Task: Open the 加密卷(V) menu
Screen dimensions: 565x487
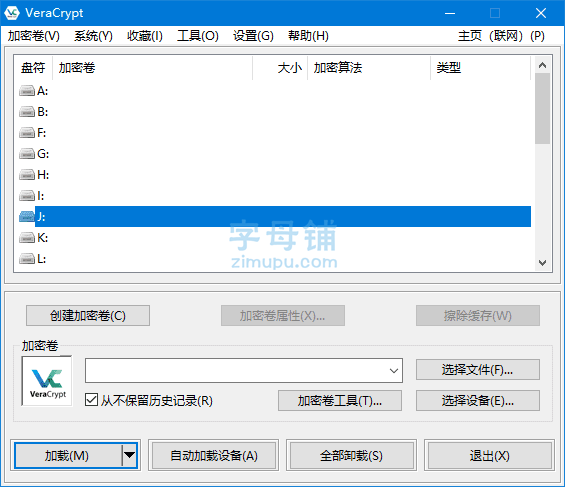Action: [34, 36]
